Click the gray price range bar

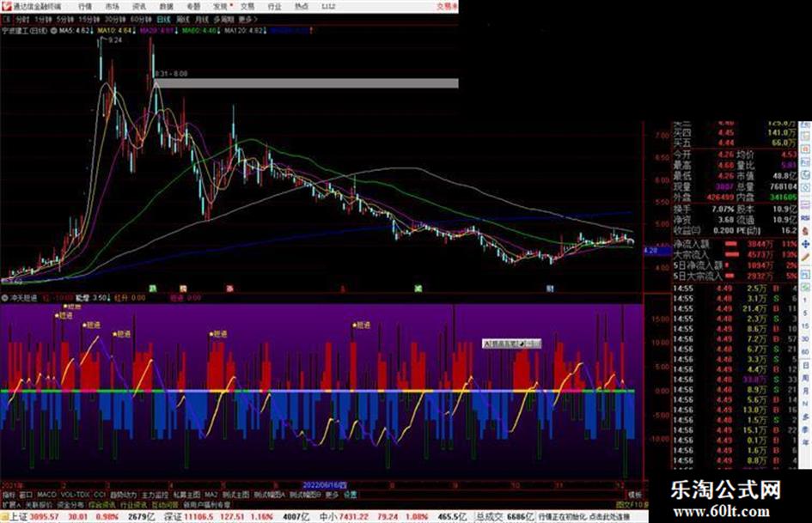(x=307, y=83)
